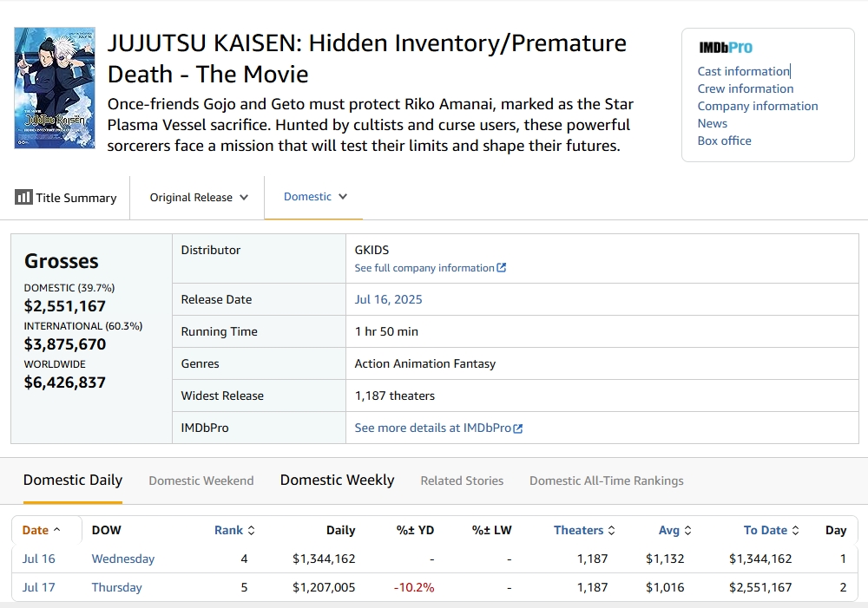Click the 1,187 theaters widest release value
This screenshot has height=608, width=868.
(x=395, y=396)
